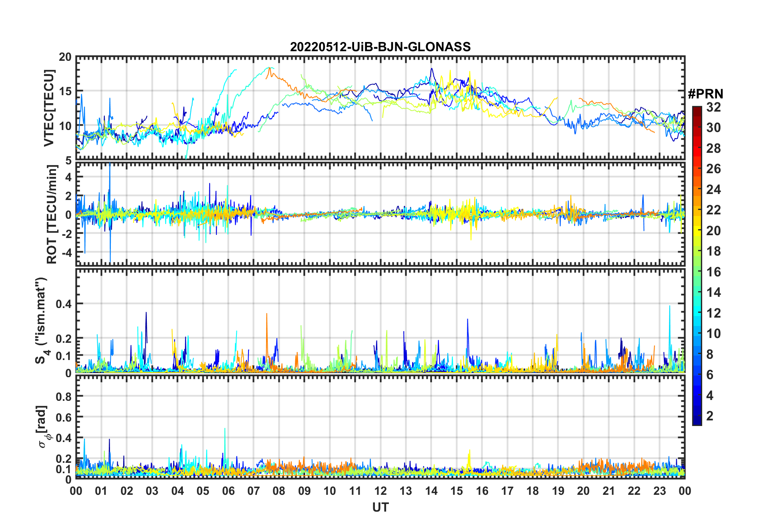
Task: Click x-axis tick label 12
Action: click(380, 491)
